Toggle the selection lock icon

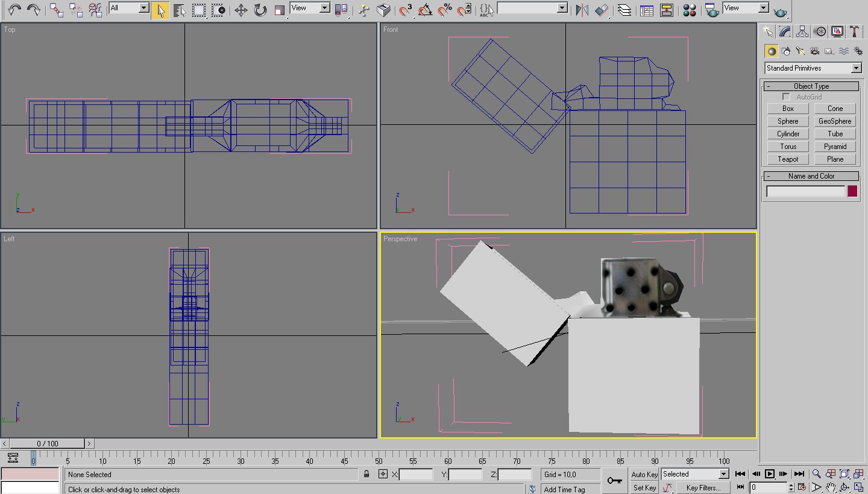[366, 474]
